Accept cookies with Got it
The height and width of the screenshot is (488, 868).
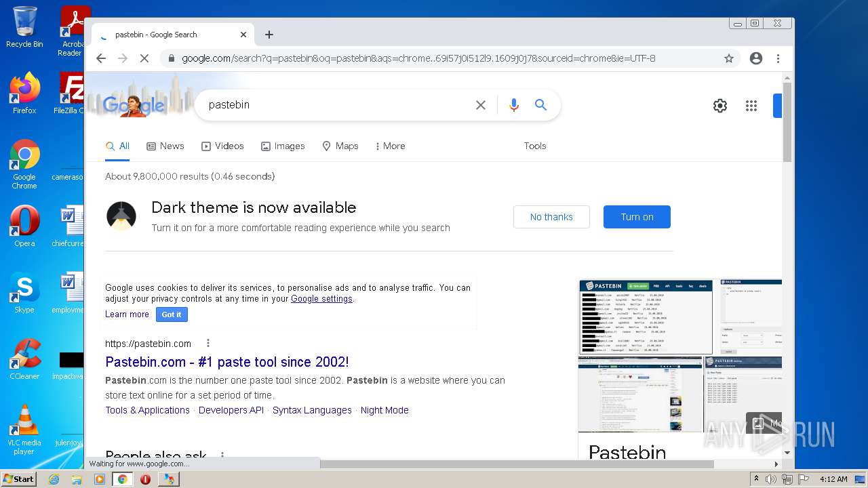click(x=172, y=314)
